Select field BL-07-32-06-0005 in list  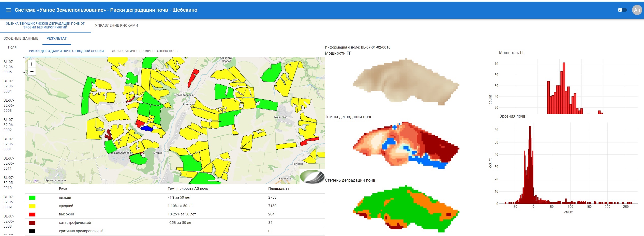(9, 67)
